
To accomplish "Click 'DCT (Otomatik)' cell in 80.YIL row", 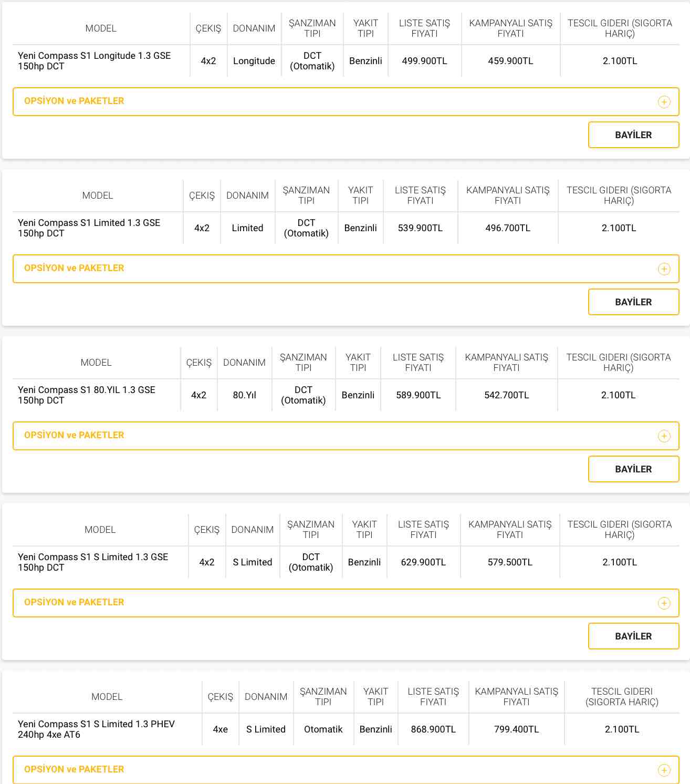I will tap(303, 395).
